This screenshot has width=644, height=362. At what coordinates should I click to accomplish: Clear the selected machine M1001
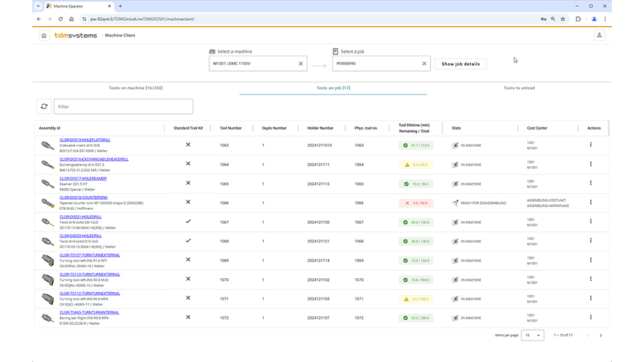[301, 64]
